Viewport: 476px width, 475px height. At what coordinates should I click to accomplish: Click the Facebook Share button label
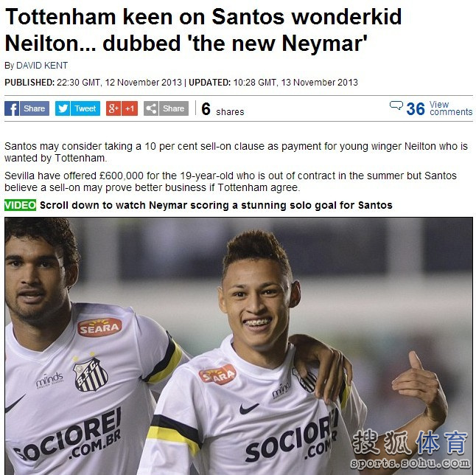pyautogui.click(x=35, y=108)
